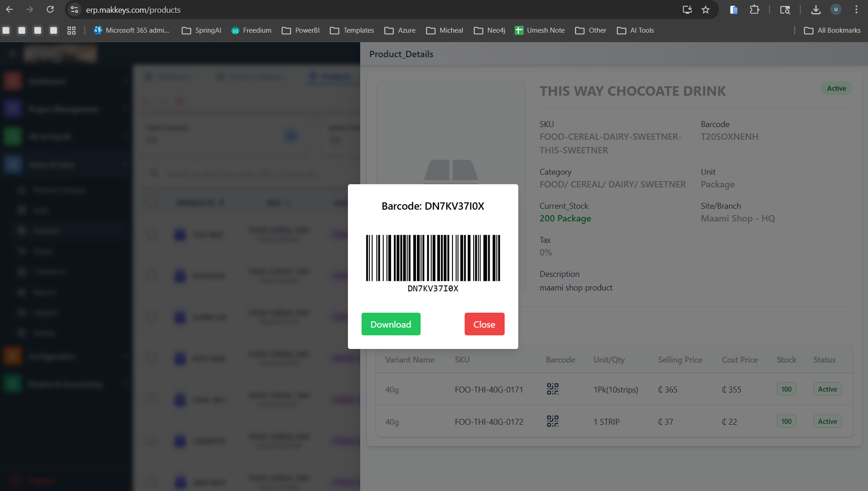Click Maami Shop - HQ branch text

(738, 218)
